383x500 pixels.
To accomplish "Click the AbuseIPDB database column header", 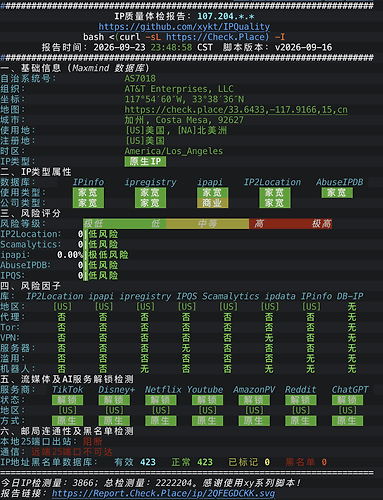I will click(x=340, y=182).
